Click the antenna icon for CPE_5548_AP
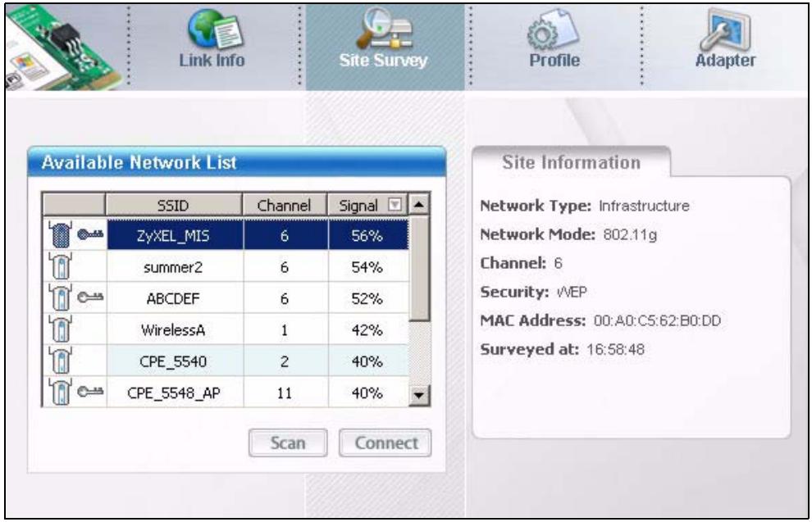 point(60,391)
